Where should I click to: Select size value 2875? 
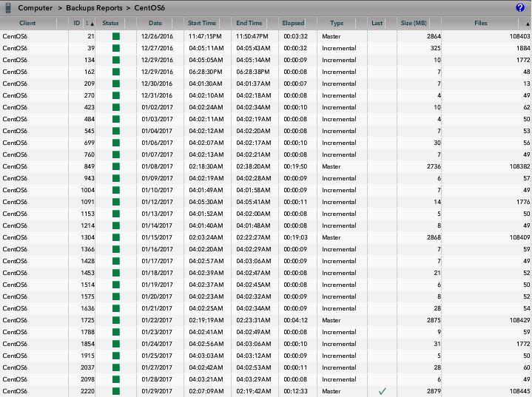[x=434, y=320]
